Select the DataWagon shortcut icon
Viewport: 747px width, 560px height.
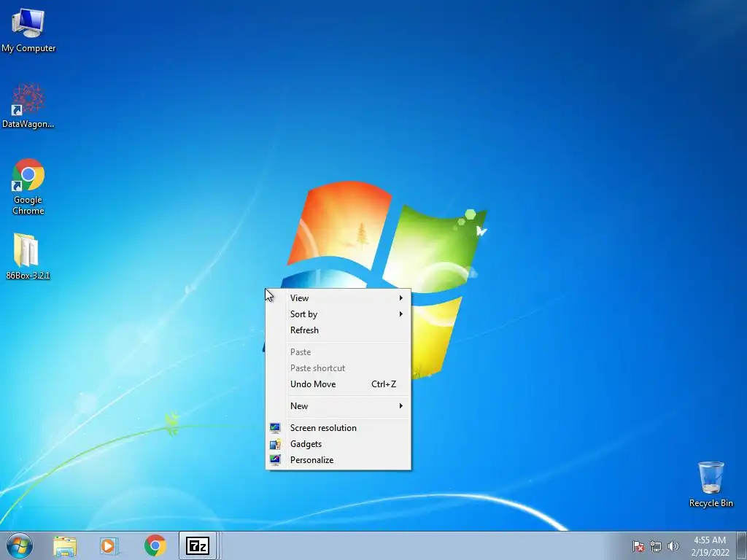coord(28,106)
